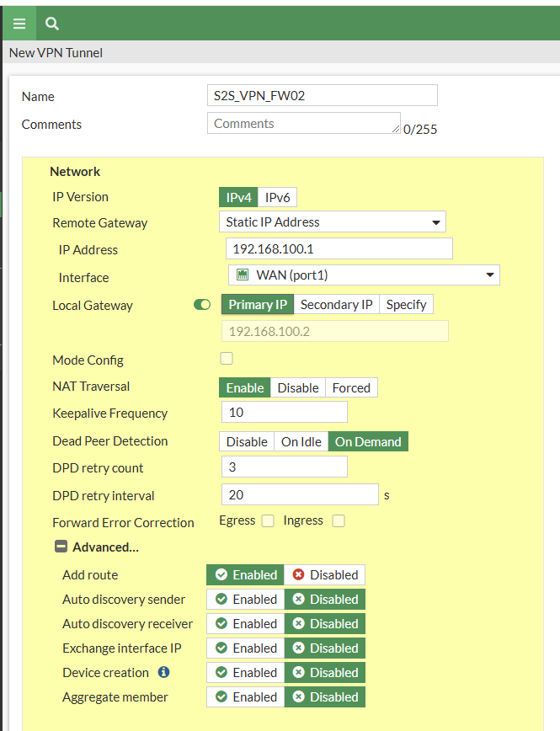This screenshot has height=731, width=560.
Task: Enable Auto discovery sender
Action: tap(245, 599)
